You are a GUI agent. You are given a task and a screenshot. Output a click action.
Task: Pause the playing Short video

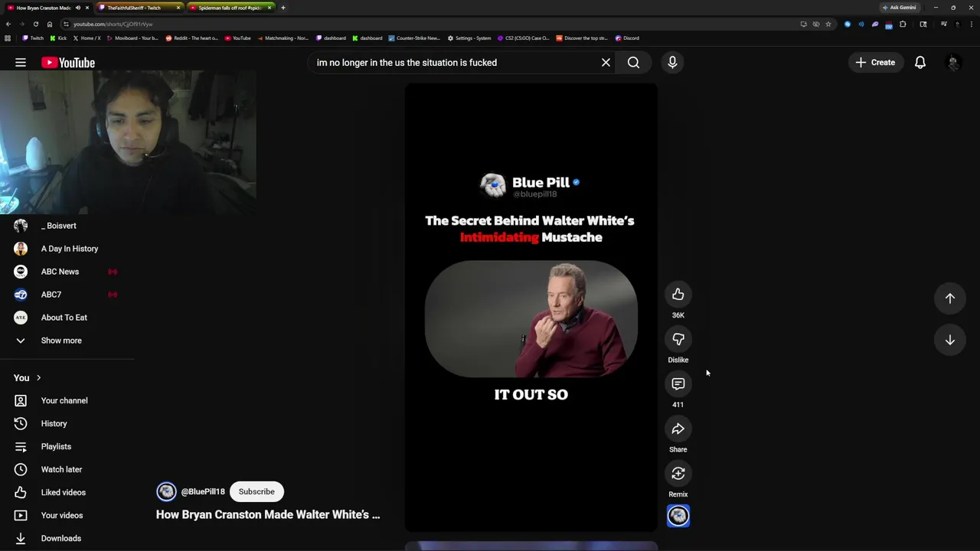[531, 306]
